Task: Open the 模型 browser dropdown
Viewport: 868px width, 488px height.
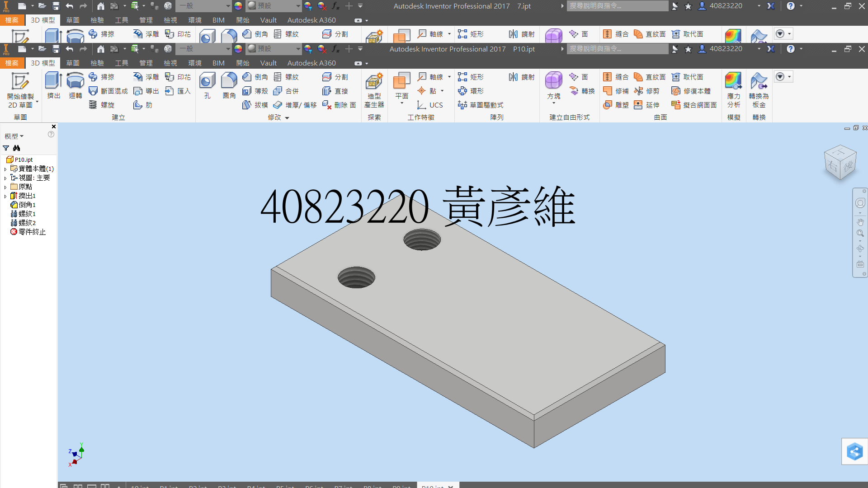Action: 14,136
